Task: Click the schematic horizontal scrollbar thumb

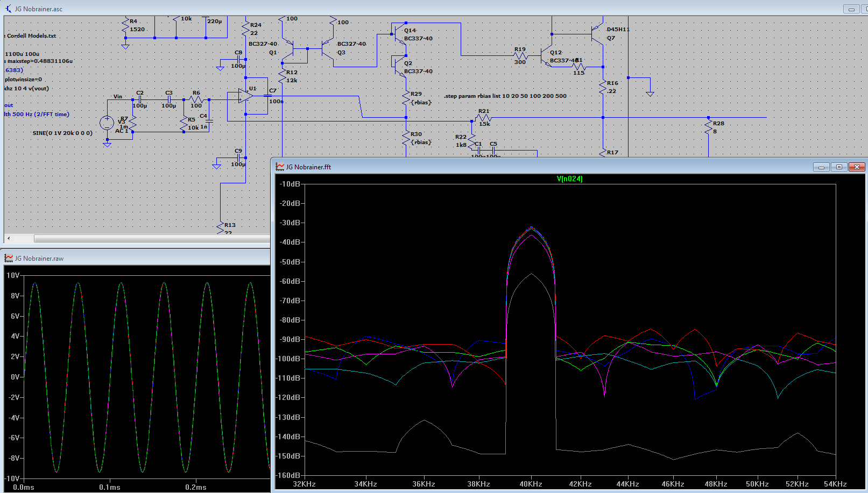Action: pyautogui.click(x=152, y=238)
